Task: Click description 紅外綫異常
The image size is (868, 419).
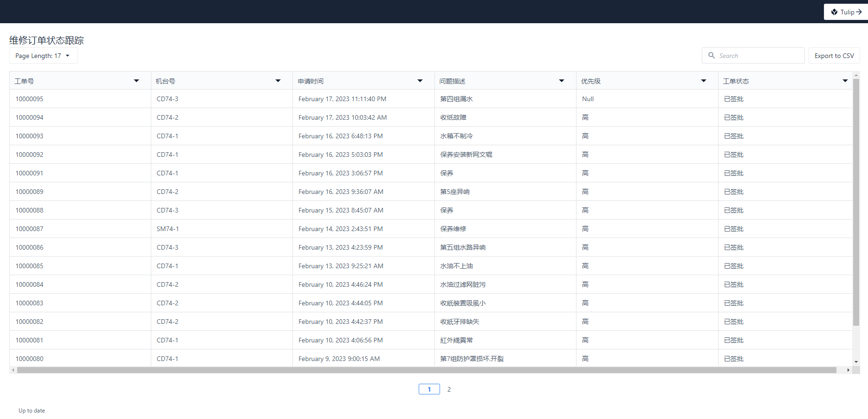Action: point(456,340)
